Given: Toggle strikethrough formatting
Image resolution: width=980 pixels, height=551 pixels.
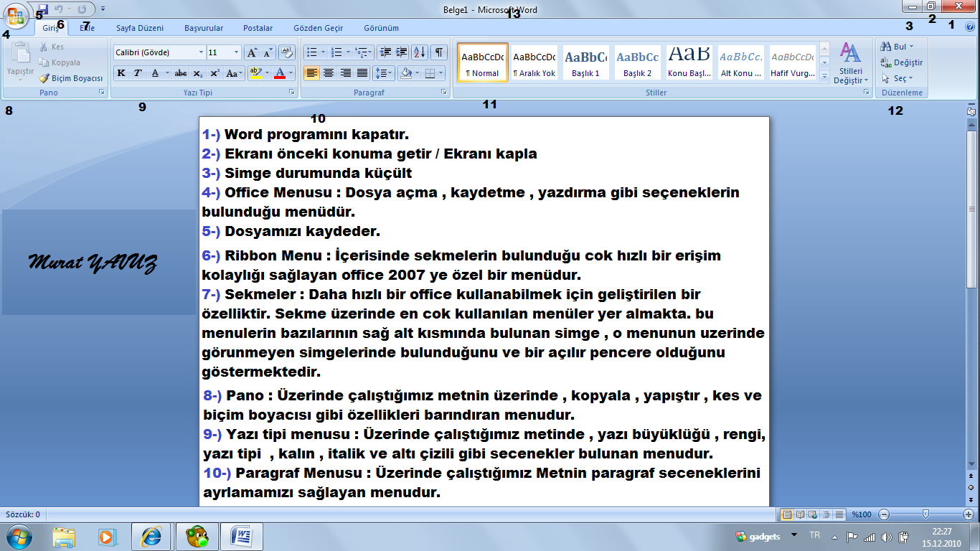Looking at the screenshot, I should coord(181,73).
